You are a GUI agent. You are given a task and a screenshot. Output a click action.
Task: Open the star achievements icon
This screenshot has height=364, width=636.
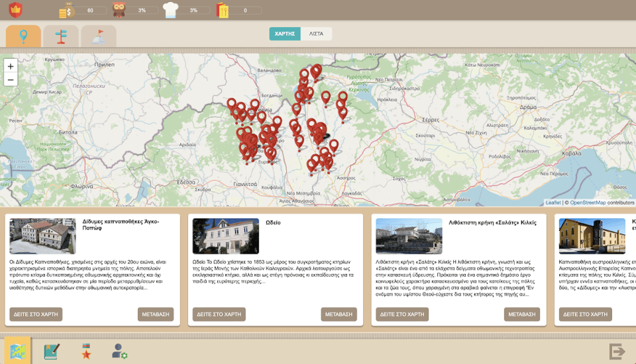85,351
